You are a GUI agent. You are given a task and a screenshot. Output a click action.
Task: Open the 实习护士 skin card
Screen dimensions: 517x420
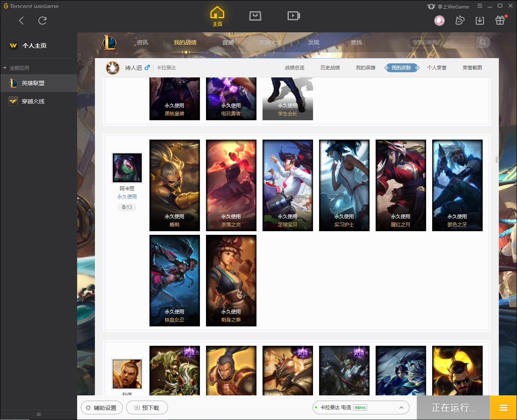[344, 186]
